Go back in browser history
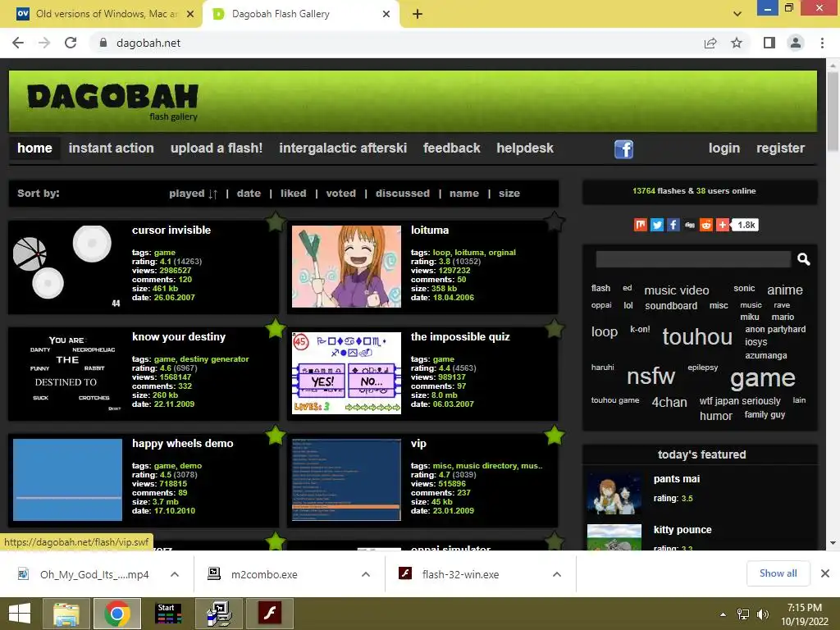 tap(18, 43)
